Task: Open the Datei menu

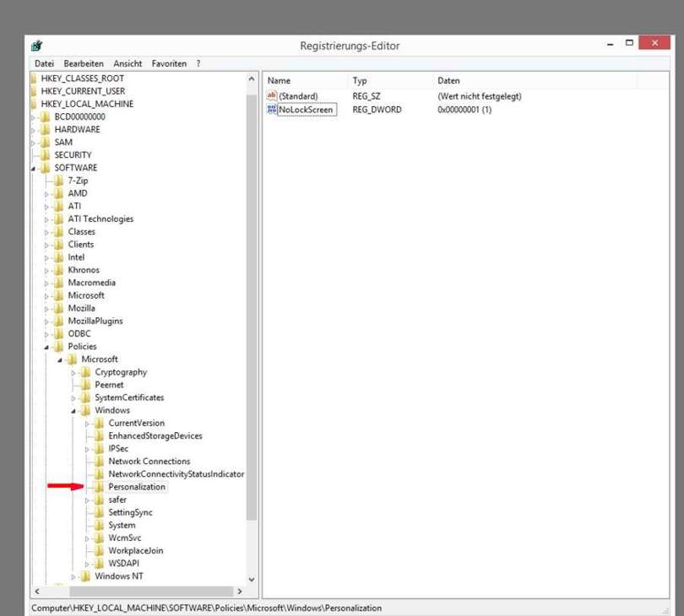Action: coord(44,63)
